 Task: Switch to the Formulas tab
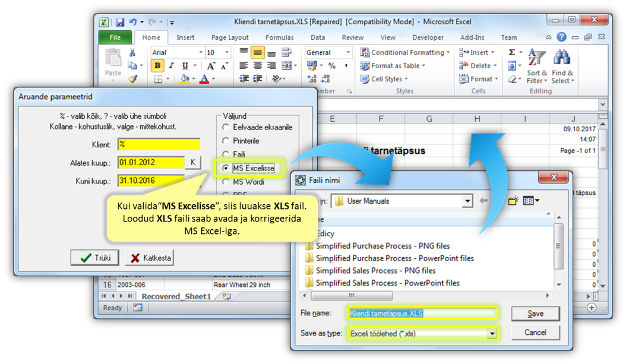pyautogui.click(x=280, y=37)
